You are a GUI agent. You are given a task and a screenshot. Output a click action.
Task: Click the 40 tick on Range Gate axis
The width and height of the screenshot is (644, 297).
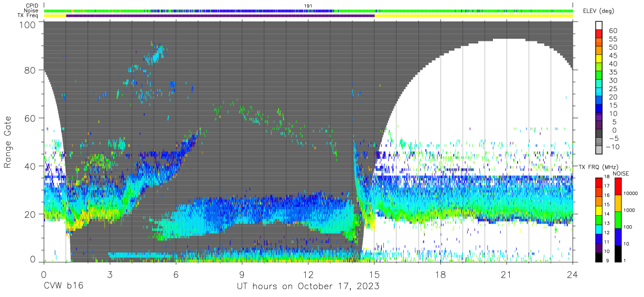(30, 166)
